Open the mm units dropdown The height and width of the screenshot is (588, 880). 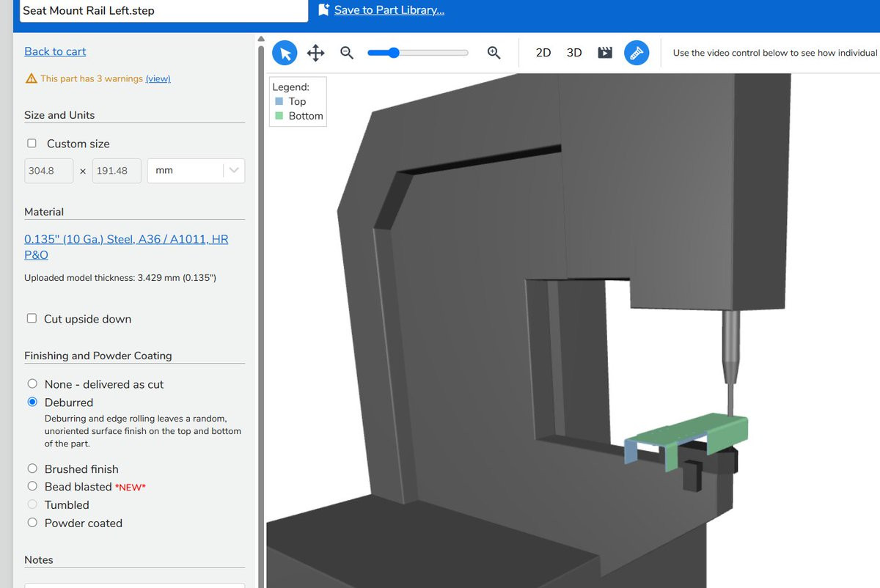[x=196, y=170]
